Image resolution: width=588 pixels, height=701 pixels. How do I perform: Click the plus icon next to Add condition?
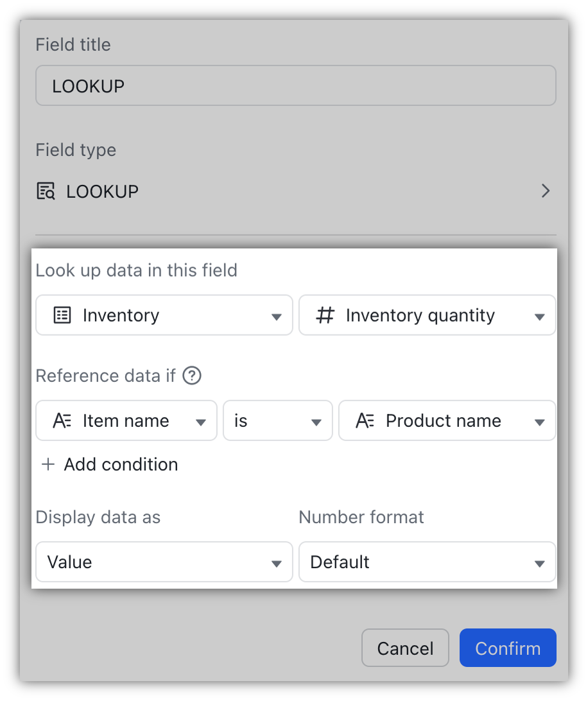[x=48, y=463]
